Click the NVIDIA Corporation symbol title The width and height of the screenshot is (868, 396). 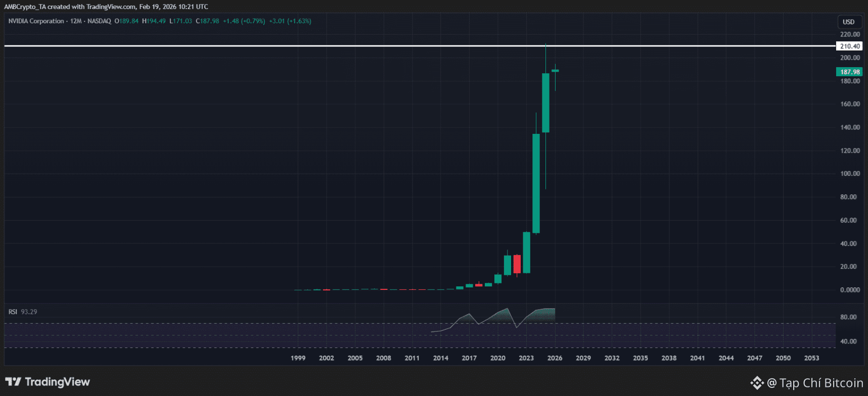click(x=36, y=21)
